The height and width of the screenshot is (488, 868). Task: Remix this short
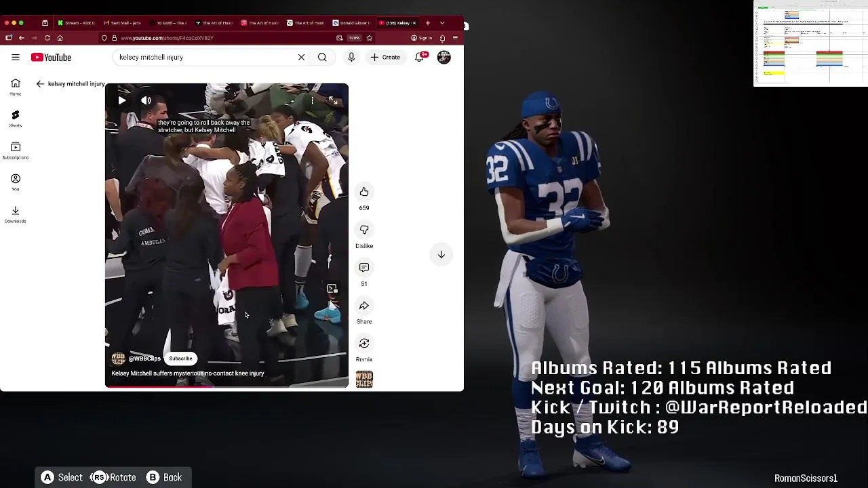point(364,344)
